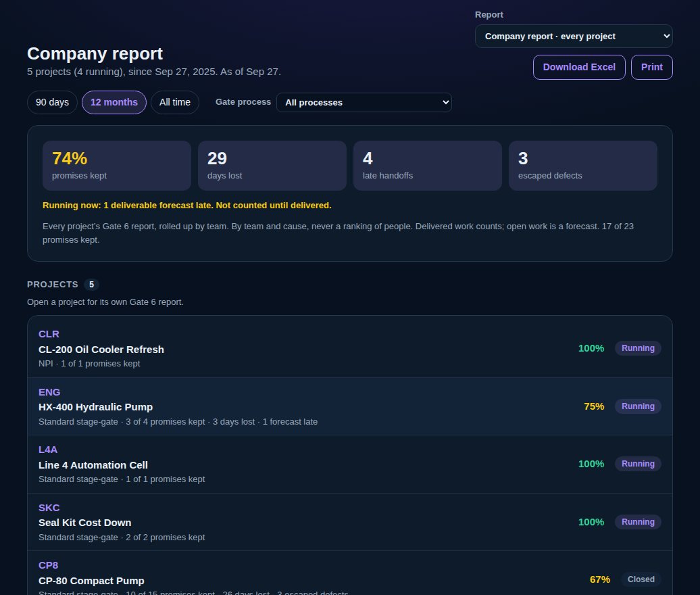This screenshot has width=700, height=595.
Task: Open CL-200 Oil Cooler Refresh project
Action: (350, 348)
